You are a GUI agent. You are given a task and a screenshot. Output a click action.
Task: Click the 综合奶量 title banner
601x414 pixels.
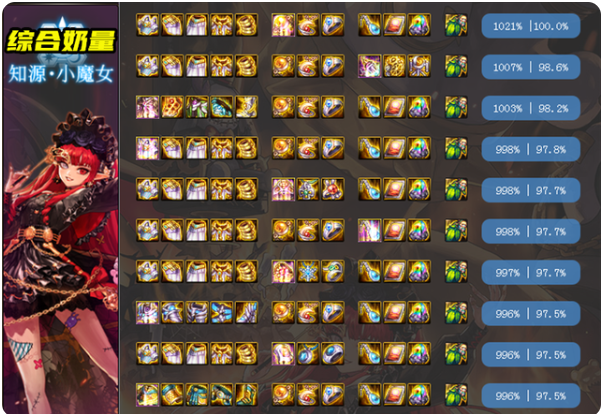tap(61, 41)
